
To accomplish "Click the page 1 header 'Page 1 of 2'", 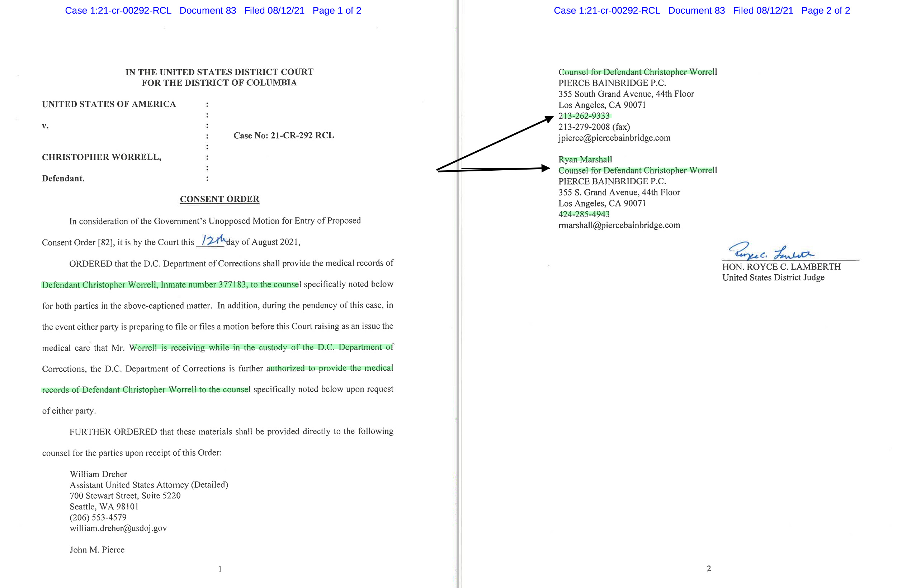I will [x=336, y=11].
